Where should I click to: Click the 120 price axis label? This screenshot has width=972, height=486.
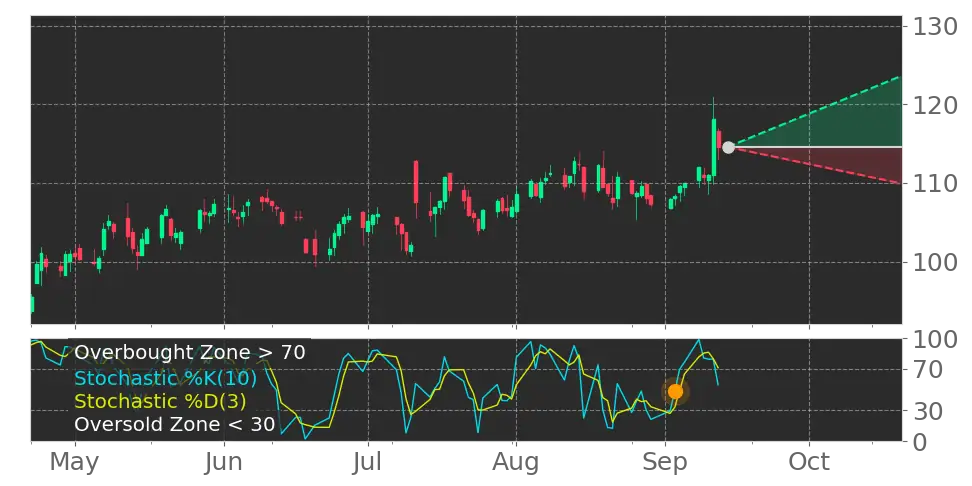(937, 105)
